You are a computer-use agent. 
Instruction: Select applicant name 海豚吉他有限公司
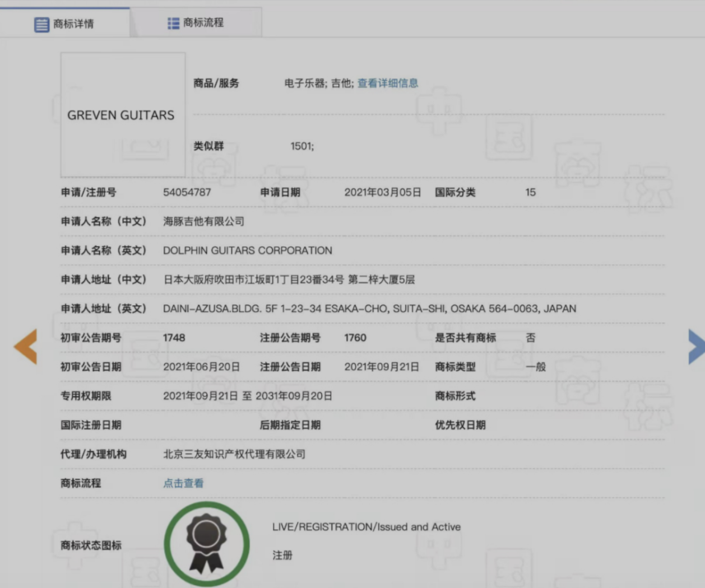[204, 222]
